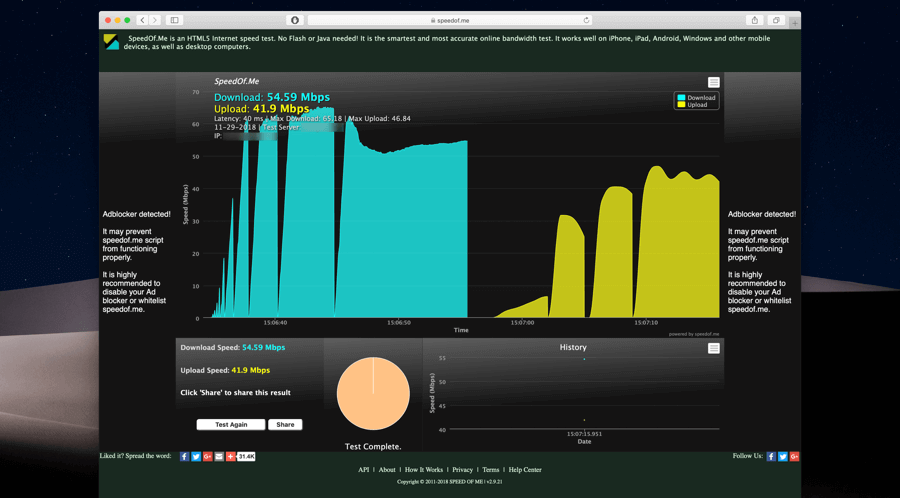
Task: Open the speed chart context menu
Action: pos(713,82)
